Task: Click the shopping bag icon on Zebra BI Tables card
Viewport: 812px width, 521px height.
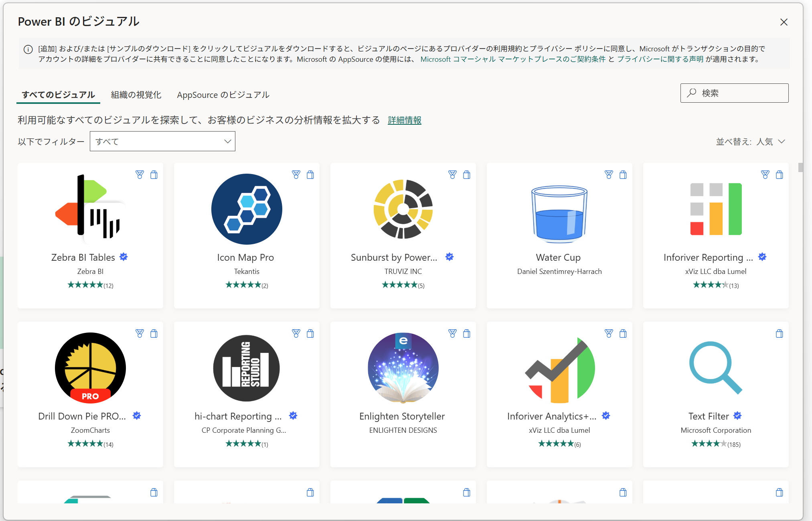Action: [x=154, y=174]
